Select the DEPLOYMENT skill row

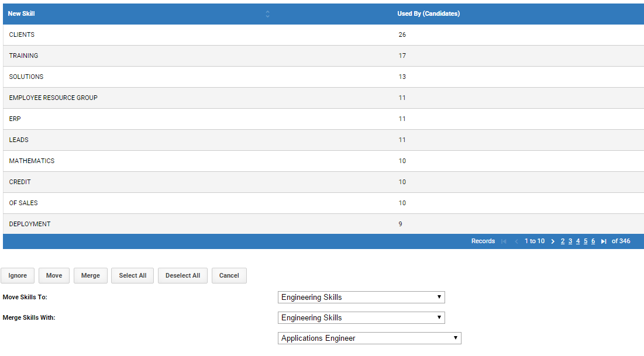coord(323,224)
